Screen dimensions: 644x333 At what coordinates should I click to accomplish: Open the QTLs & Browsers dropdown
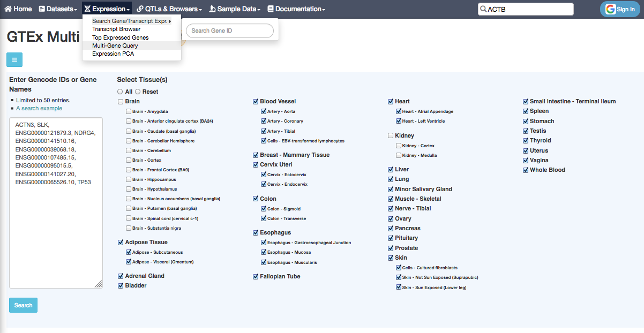pos(169,9)
